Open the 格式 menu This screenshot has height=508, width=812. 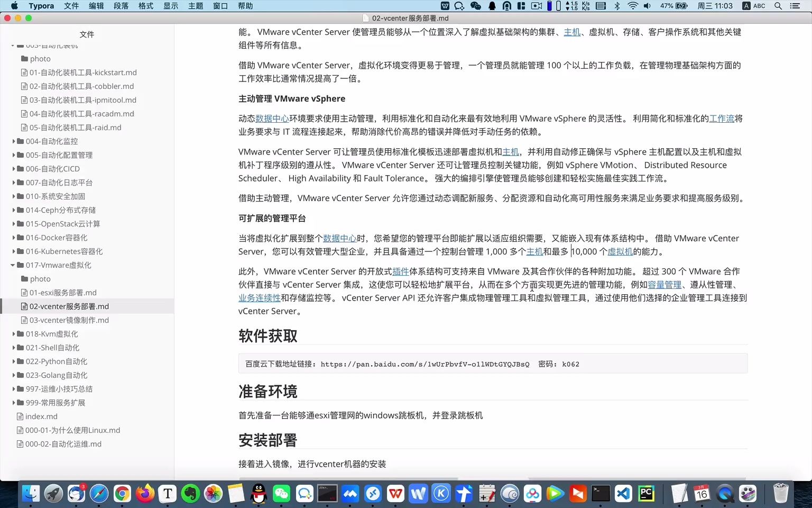pyautogui.click(x=146, y=6)
